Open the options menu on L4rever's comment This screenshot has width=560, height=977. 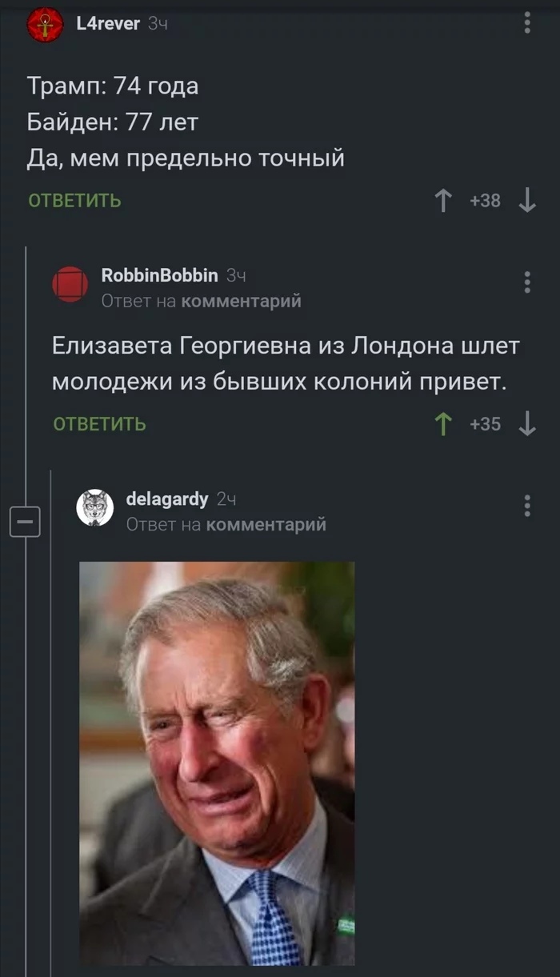point(527,22)
